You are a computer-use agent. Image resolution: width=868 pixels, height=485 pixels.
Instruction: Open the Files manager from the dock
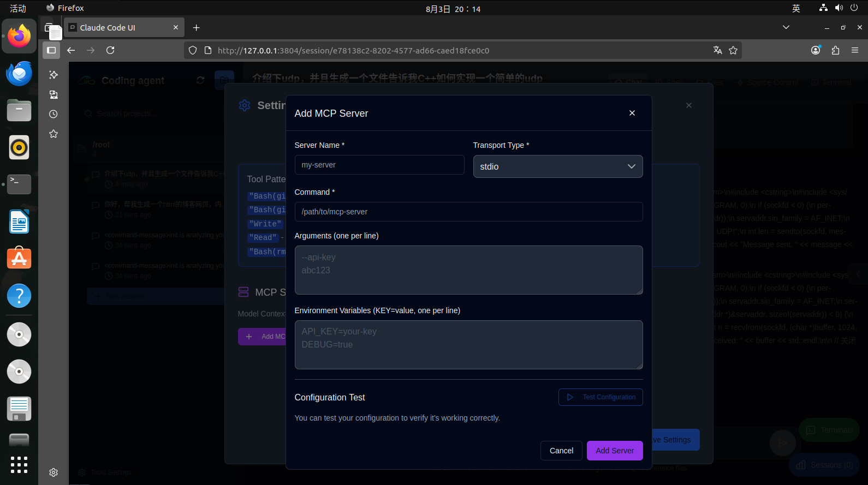coord(19,111)
